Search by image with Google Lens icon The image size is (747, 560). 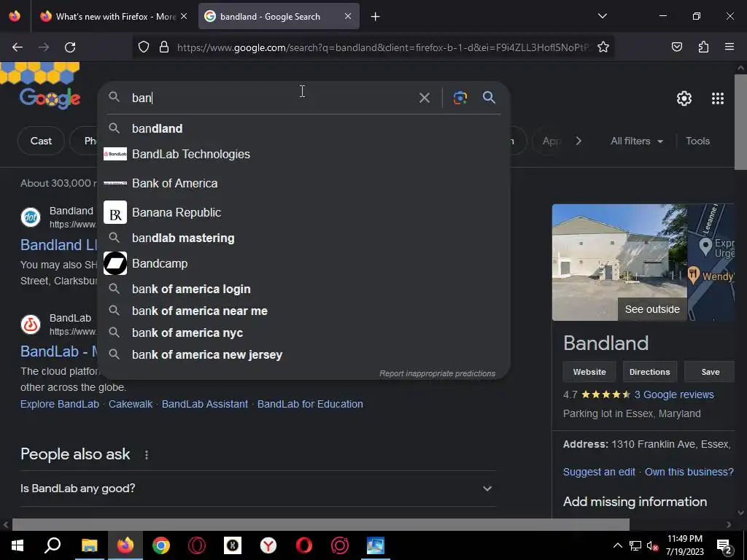pos(460,98)
